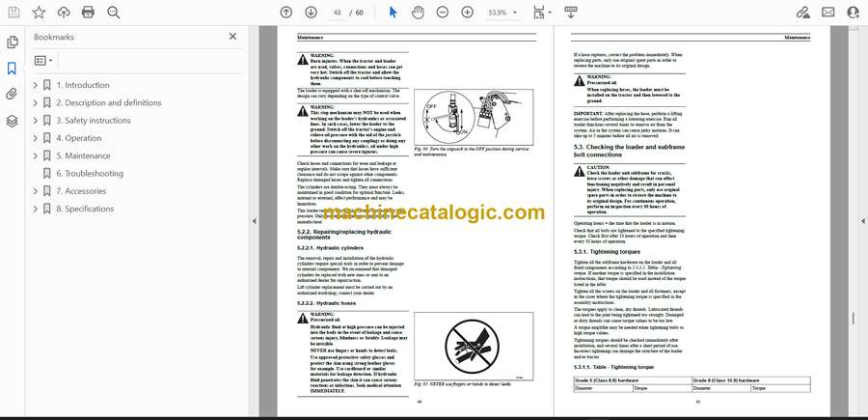Open the fit page options tool

tap(542, 13)
